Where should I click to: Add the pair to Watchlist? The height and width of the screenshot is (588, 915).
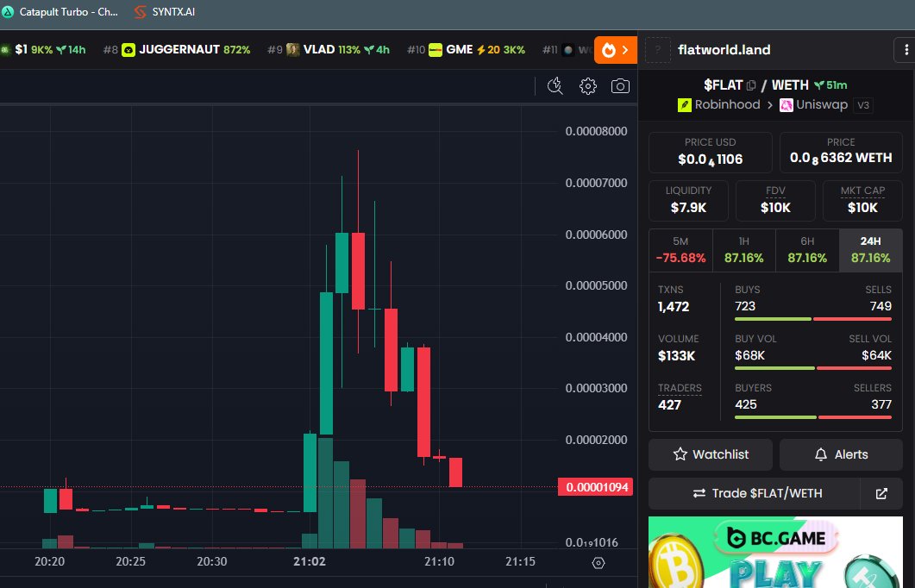point(710,454)
